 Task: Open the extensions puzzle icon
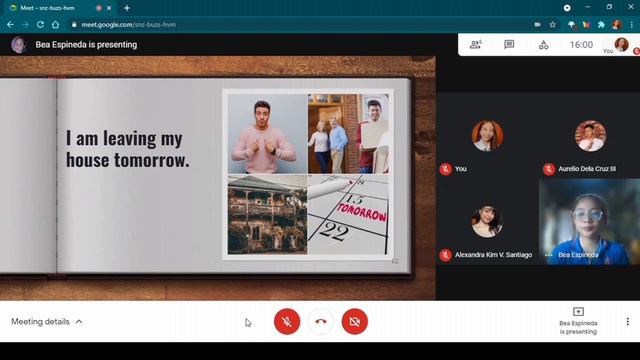tap(601, 24)
